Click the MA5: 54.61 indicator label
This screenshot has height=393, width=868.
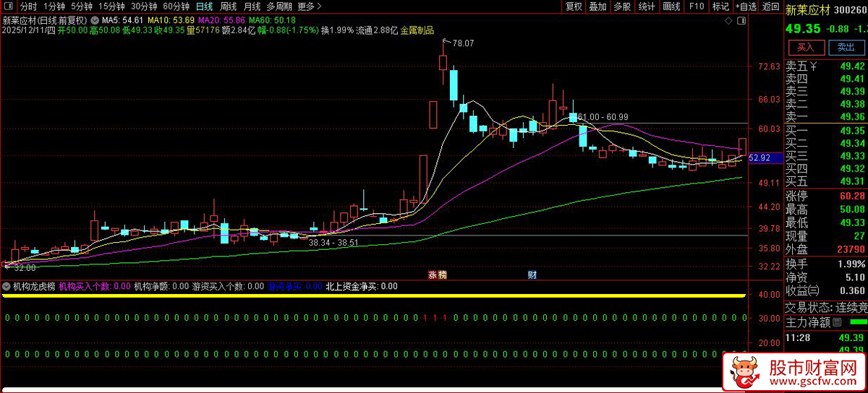122,20
